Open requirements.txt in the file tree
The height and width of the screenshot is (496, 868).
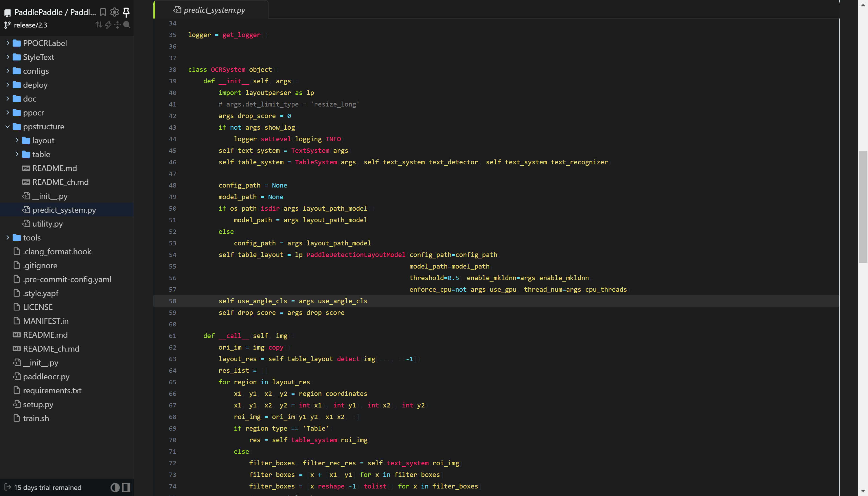coord(52,390)
